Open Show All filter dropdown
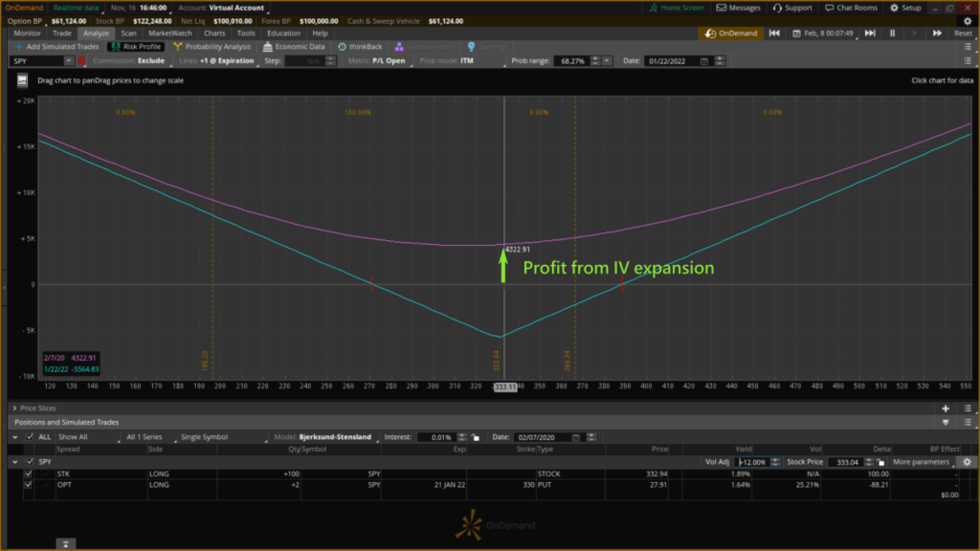Viewport: 980px width, 551px height. click(87, 436)
